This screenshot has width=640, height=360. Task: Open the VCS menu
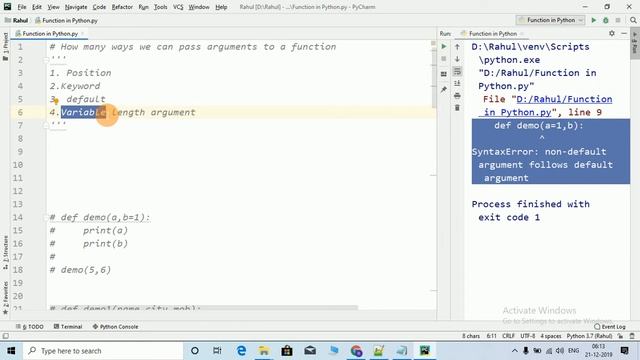point(178,7)
